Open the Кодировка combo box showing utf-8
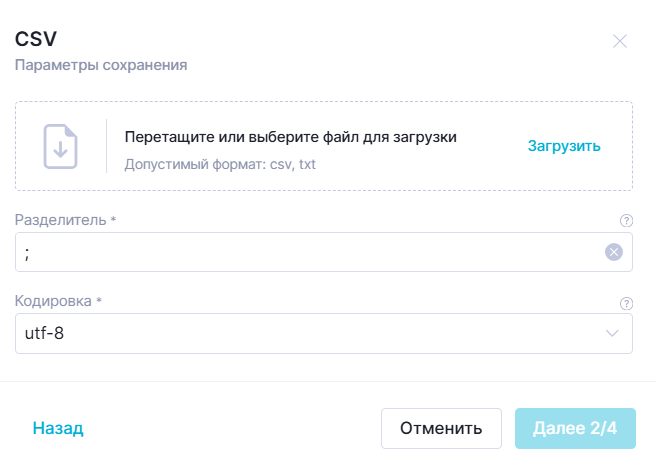This screenshot has width=656, height=470. pyautogui.click(x=324, y=334)
